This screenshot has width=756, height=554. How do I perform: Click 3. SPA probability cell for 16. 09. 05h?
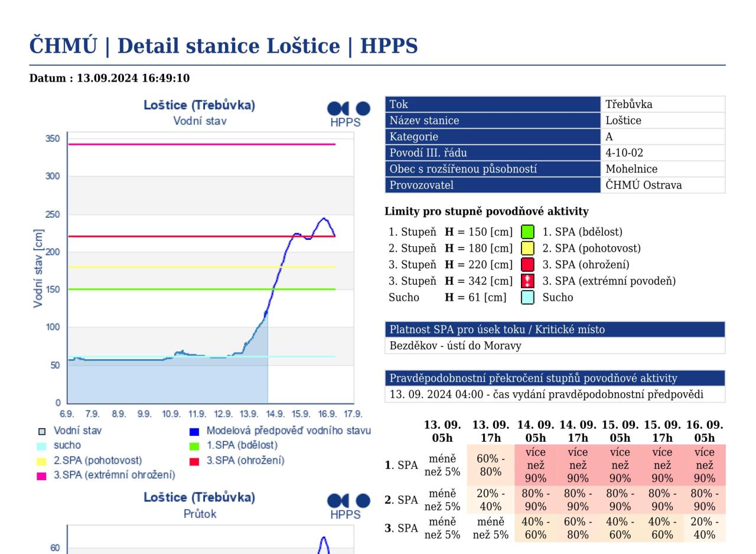(704, 528)
